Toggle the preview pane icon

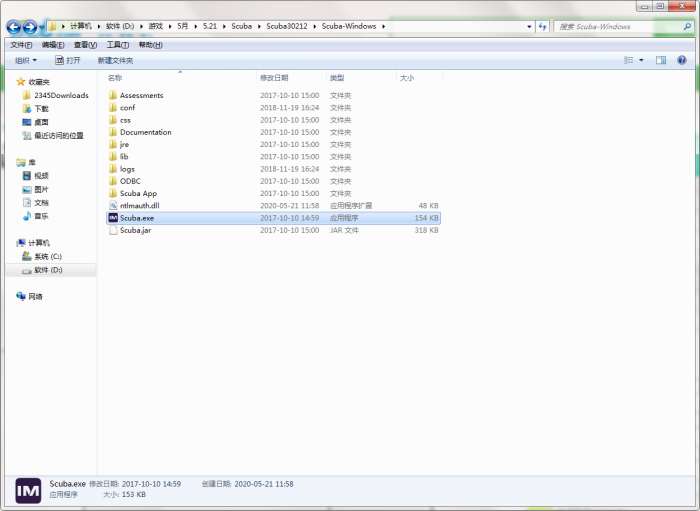[x=661, y=60]
